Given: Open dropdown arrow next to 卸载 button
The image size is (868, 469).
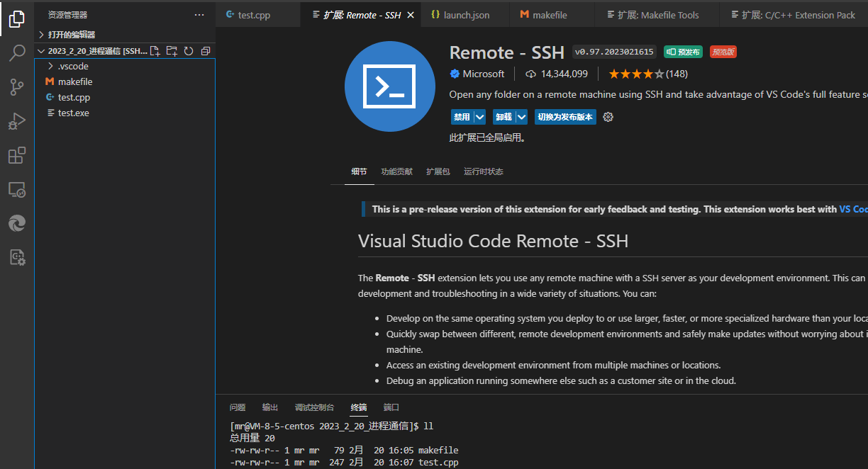Looking at the screenshot, I should (522, 117).
